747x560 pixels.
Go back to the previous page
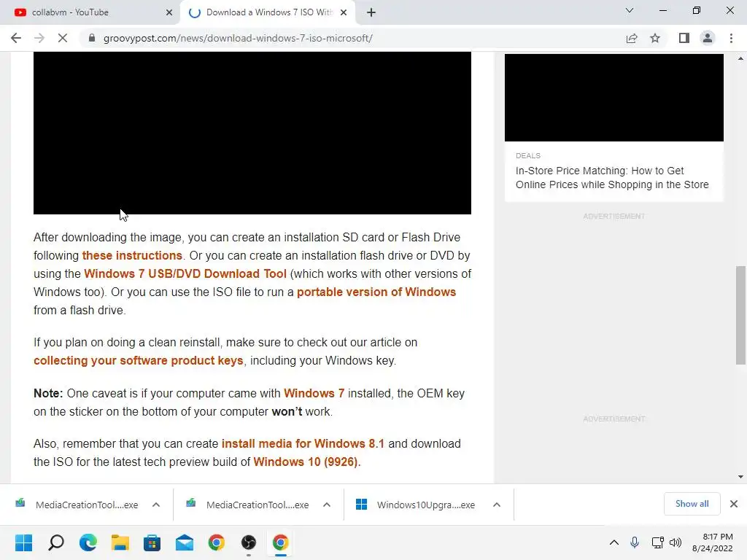click(x=16, y=38)
